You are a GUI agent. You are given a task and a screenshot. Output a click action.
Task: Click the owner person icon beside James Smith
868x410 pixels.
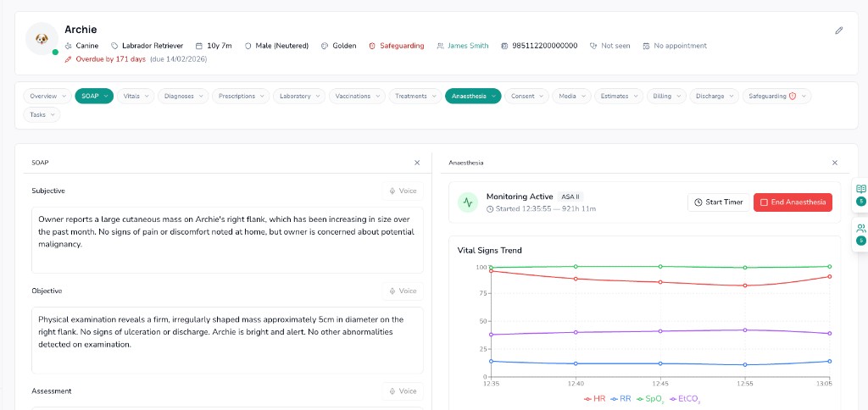[x=440, y=46]
